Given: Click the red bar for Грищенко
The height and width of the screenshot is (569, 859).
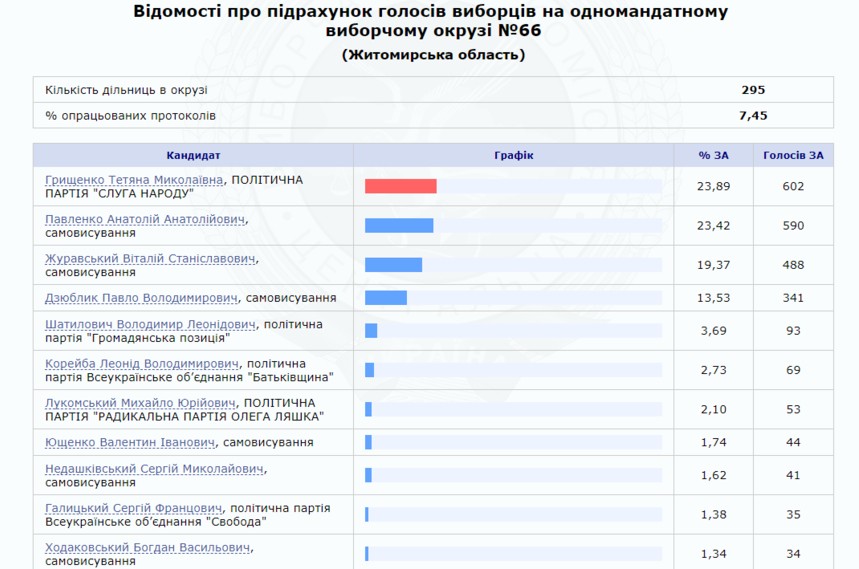Looking at the screenshot, I should coord(400,186).
